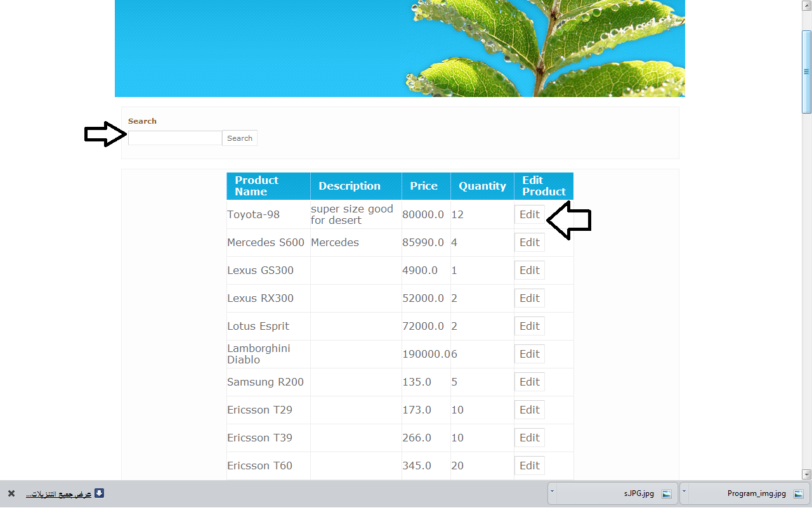Click the 345.0 price value
Image resolution: width=812 pixels, height=508 pixels.
(x=417, y=466)
